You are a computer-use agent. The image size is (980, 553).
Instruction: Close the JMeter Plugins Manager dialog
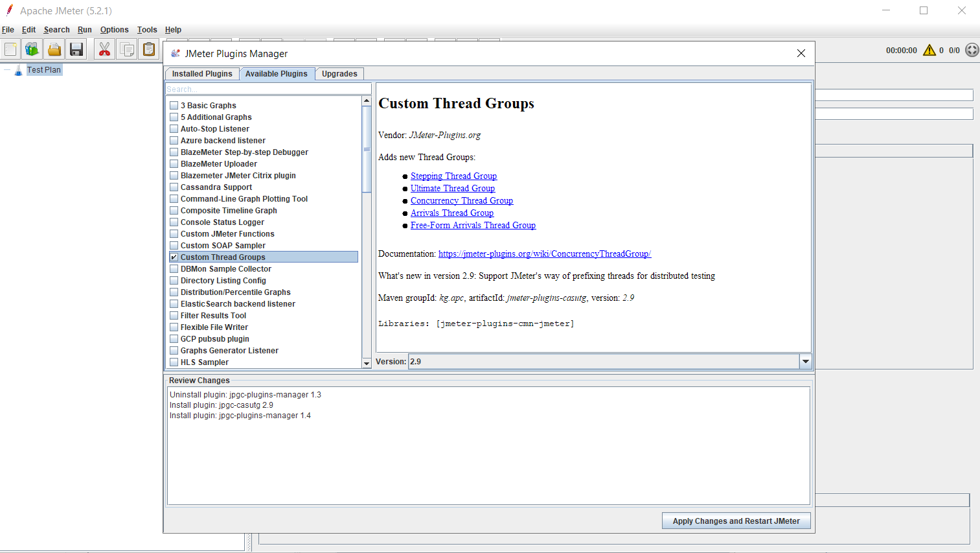[x=801, y=53]
